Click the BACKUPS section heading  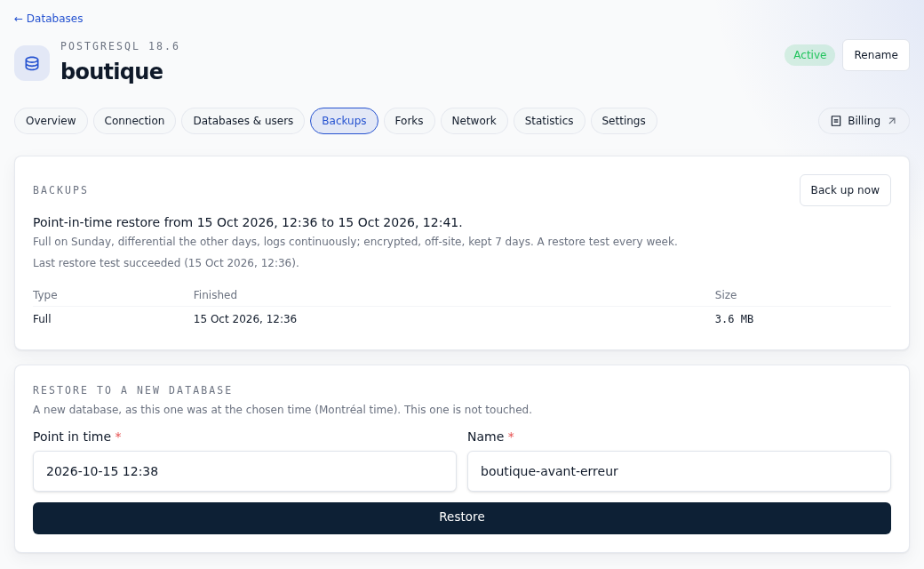(x=60, y=190)
